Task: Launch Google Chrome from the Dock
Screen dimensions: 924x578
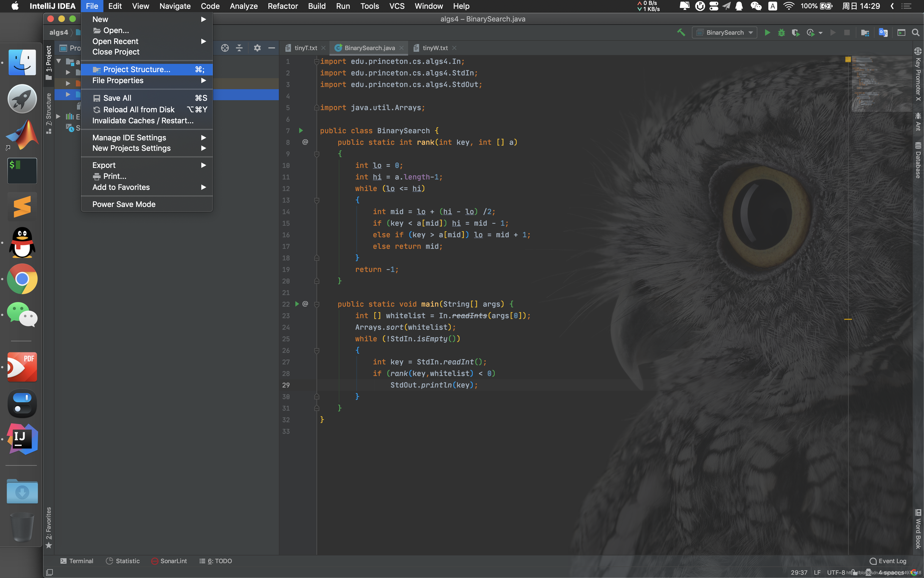Action: tap(22, 279)
